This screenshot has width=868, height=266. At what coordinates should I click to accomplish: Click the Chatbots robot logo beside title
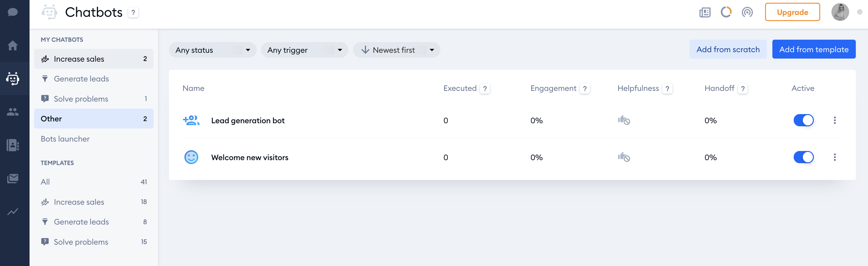click(49, 12)
